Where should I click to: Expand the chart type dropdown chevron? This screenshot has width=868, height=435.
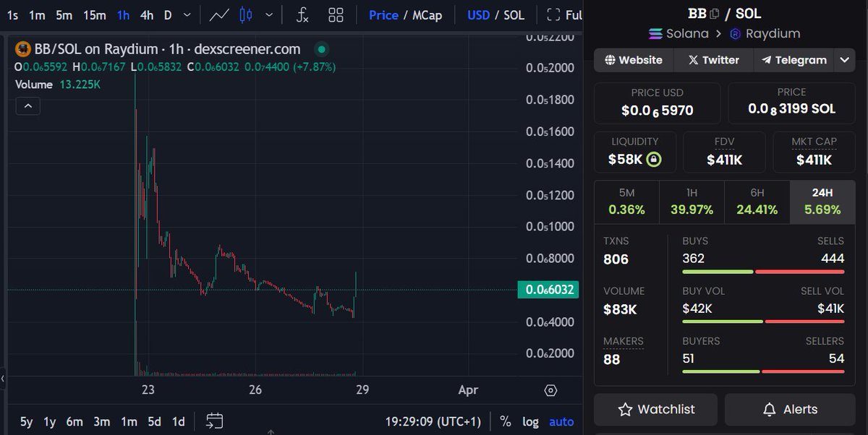click(271, 14)
